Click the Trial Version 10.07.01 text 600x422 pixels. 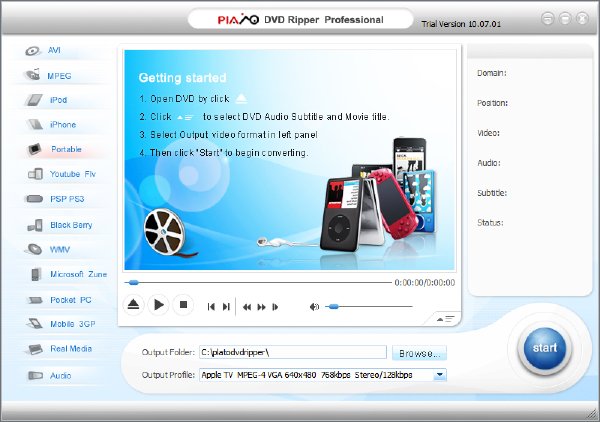click(461, 24)
